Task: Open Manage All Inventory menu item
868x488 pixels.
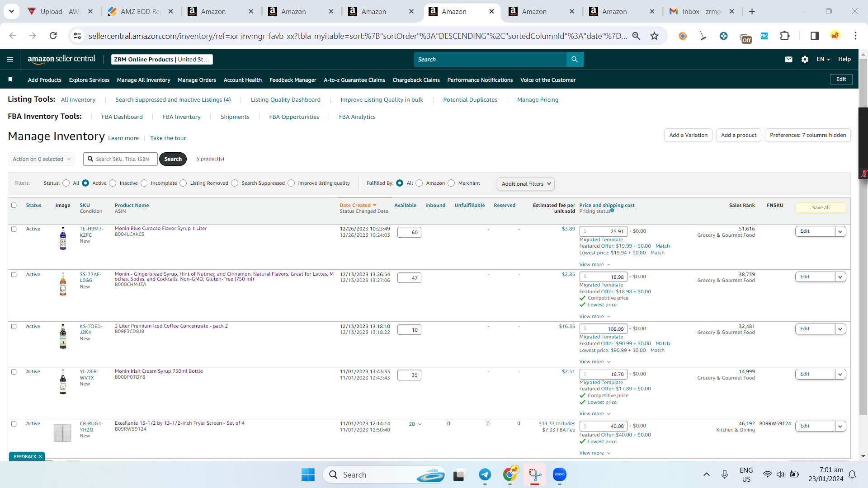Action: [x=143, y=80]
